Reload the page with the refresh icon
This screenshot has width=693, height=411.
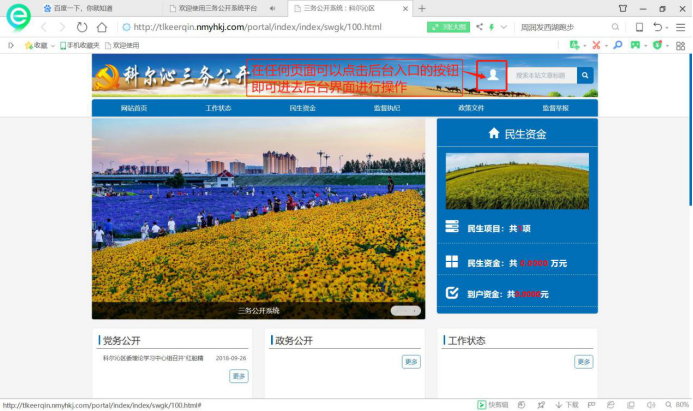tap(82, 27)
